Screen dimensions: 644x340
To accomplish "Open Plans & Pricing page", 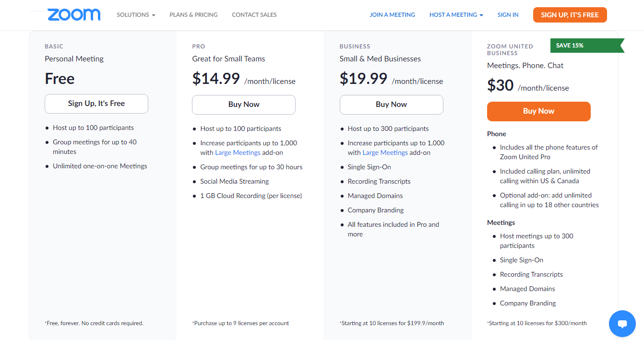I will click(193, 15).
